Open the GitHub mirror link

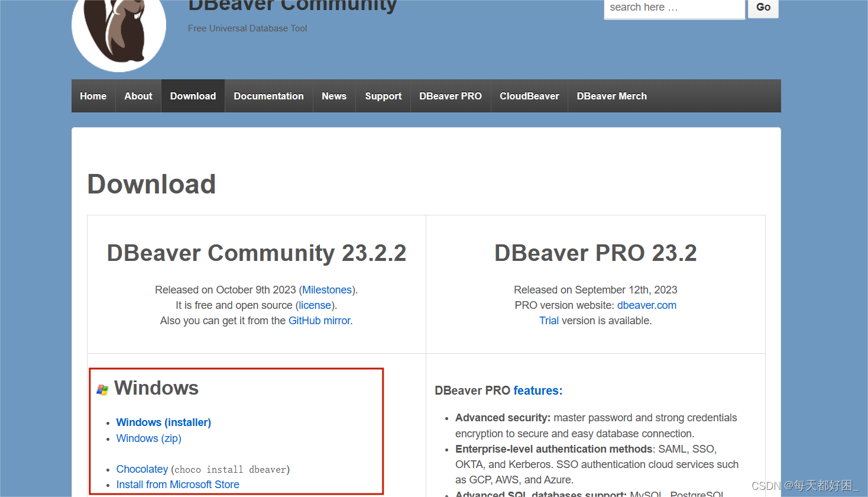319,320
